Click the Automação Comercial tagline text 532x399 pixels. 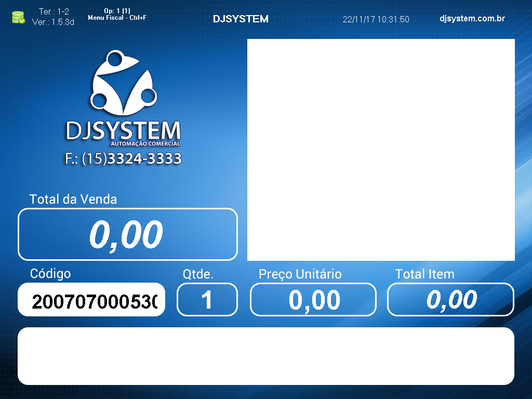click(x=145, y=144)
